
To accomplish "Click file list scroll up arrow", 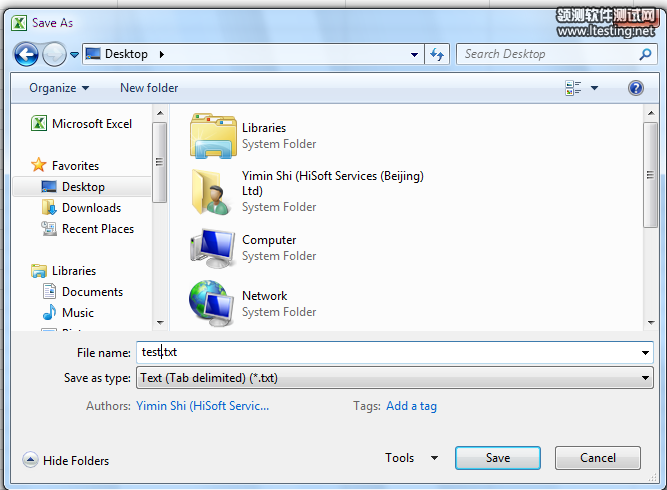I will click(x=651, y=113).
